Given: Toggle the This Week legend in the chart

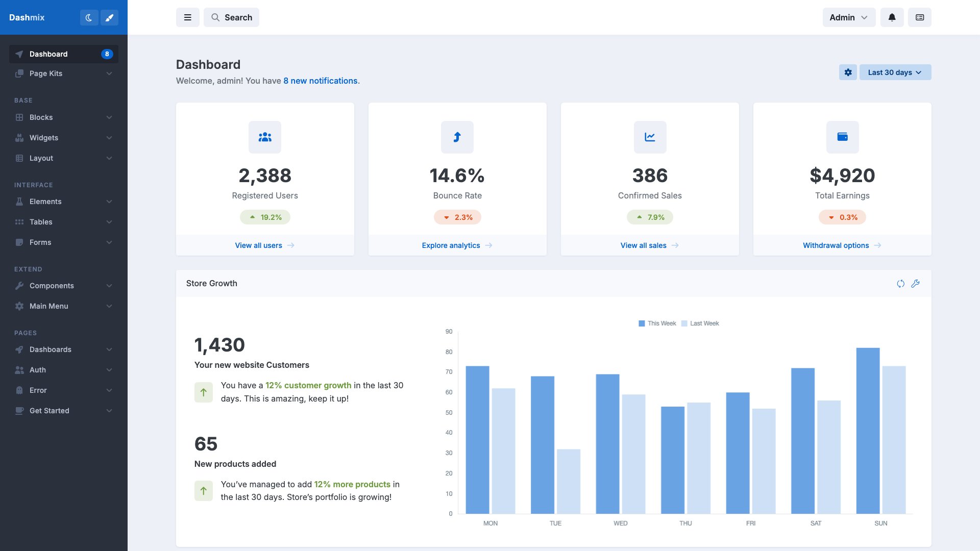Looking at the screenshot, I should click(x=657, y=323).
